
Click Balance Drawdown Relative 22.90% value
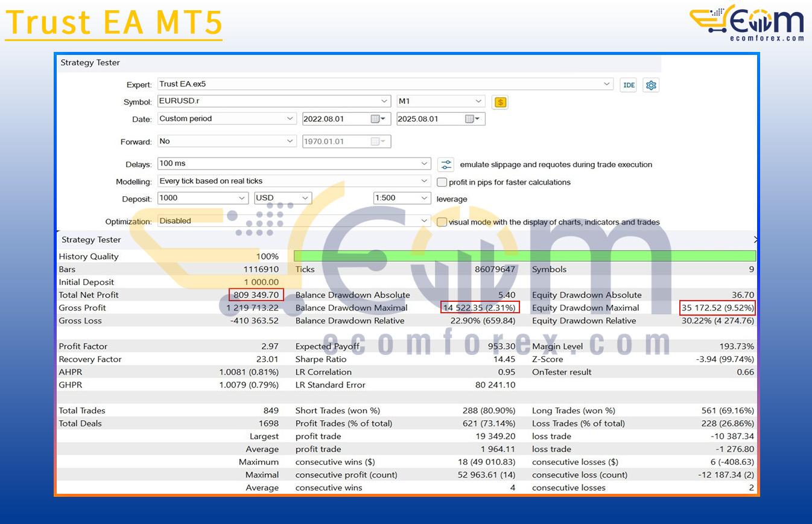tap(484, 321)
